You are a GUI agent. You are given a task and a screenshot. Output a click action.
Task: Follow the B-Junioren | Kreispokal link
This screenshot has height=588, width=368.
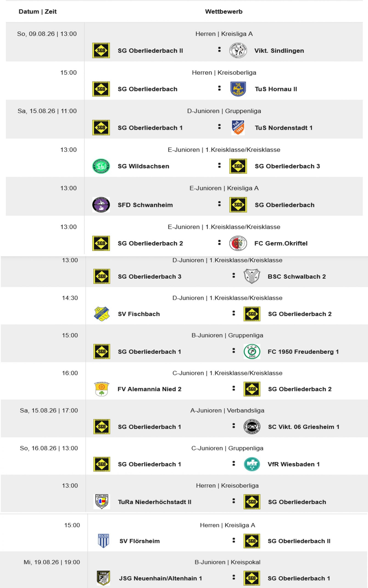click(227, 562)
